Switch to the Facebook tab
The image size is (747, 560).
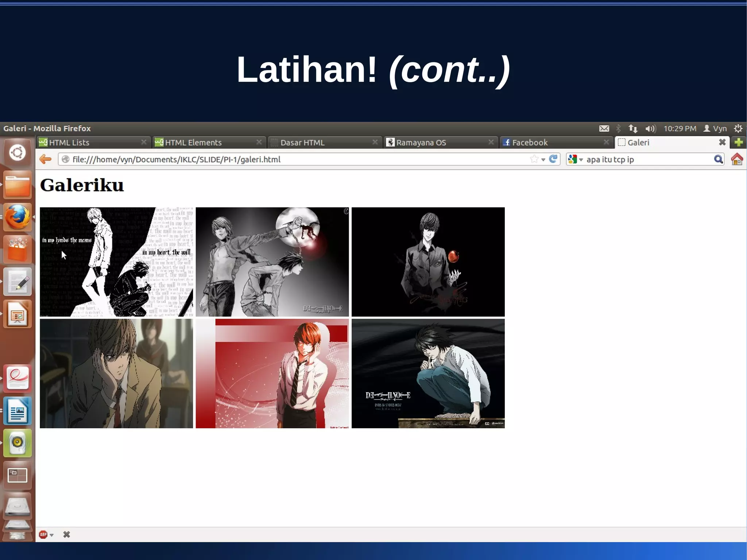(557, 142)
